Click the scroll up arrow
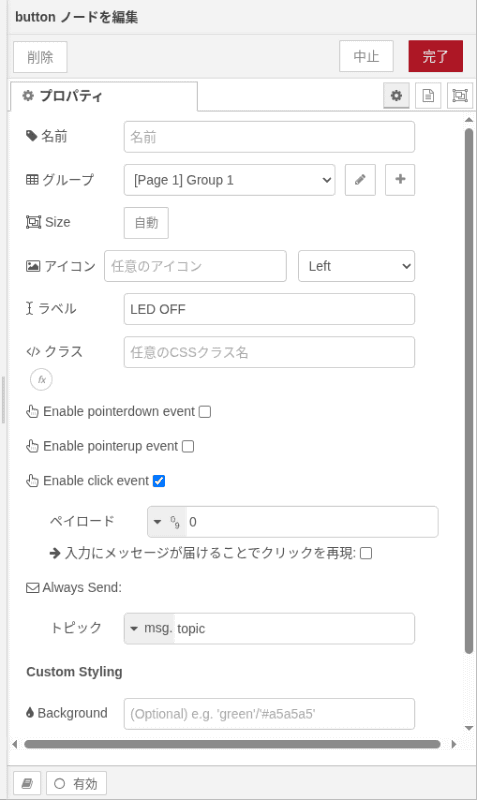The image size is (477, 800). click(469, 120)
